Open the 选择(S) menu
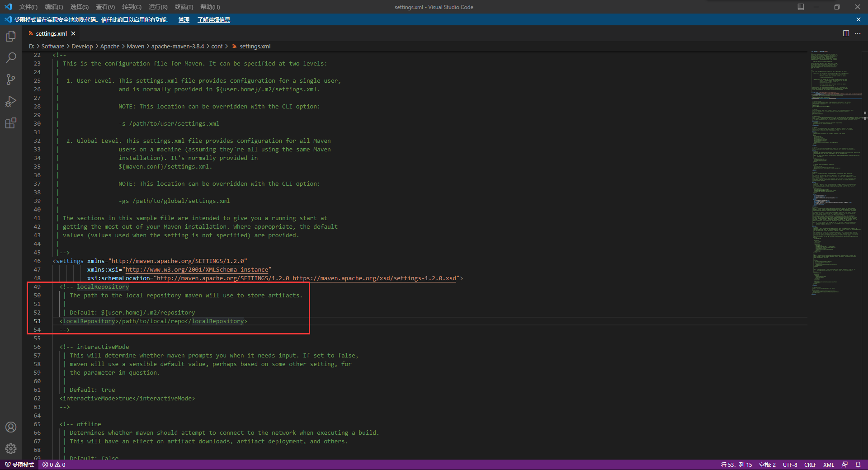Image resolution: width=868 pixels, height=470 pixels. coord(79,7)
